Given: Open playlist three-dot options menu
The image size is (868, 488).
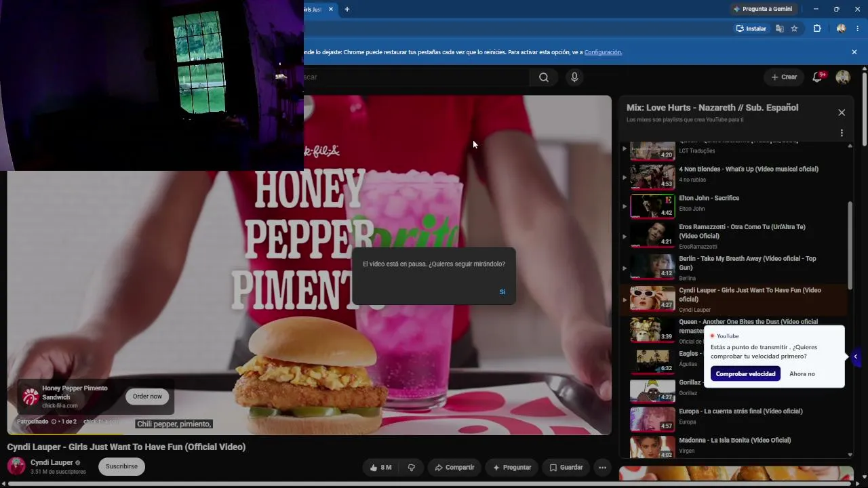Looking at the screenshot, I should point(842,134).
